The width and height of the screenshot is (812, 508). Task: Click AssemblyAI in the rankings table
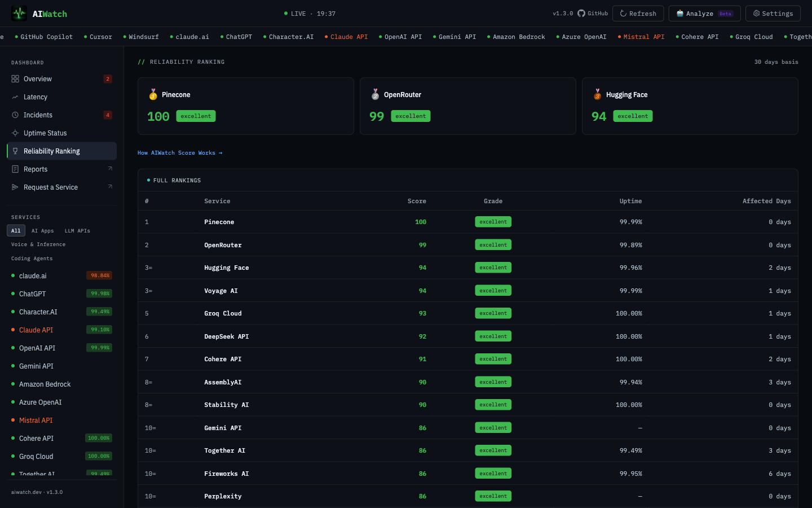point(223,382)
